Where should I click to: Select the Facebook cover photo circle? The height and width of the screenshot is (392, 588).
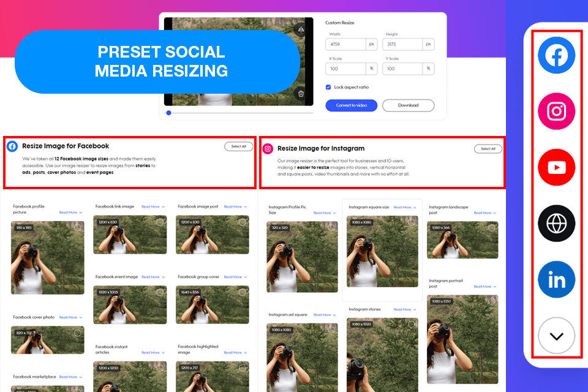(x=78, y=333)
